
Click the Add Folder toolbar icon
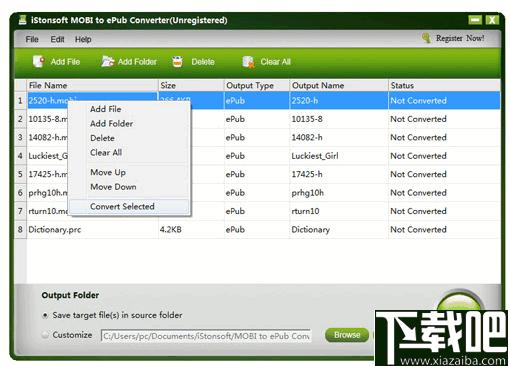point(108,61)
